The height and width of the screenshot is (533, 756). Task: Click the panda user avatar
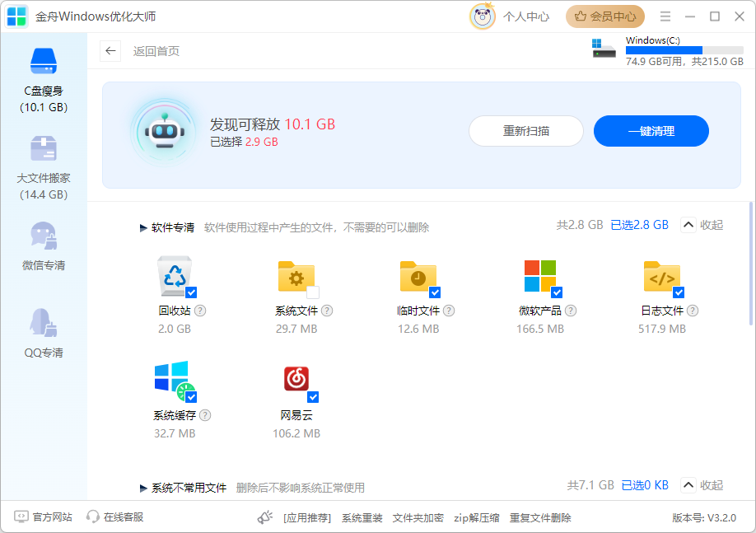(x=482, y=16)
